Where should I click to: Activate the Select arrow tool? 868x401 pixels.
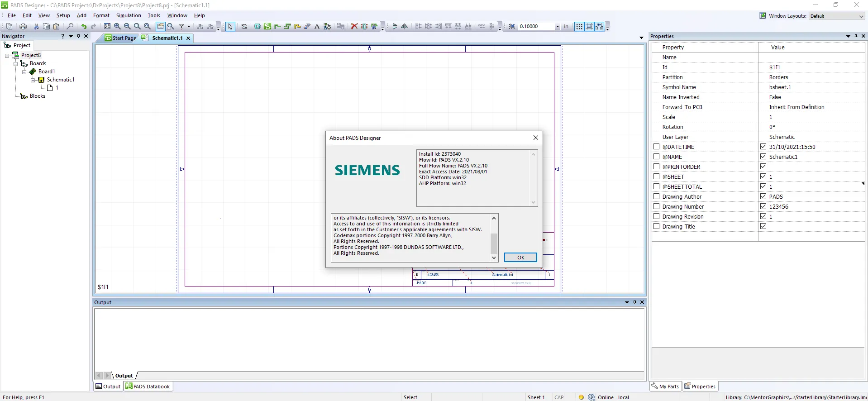point(230,26)
